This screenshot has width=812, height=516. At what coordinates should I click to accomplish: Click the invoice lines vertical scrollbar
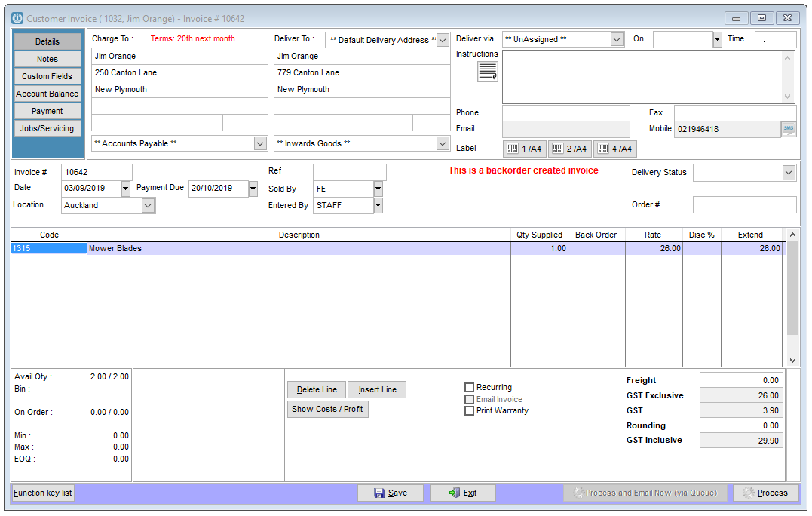tap(792, 297)
